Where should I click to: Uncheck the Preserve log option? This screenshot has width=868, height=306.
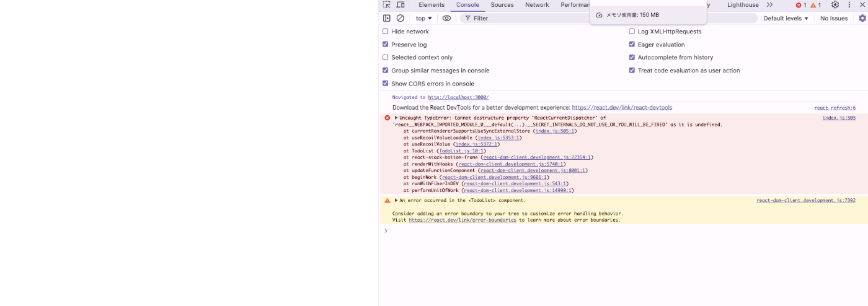coord(386,45)
